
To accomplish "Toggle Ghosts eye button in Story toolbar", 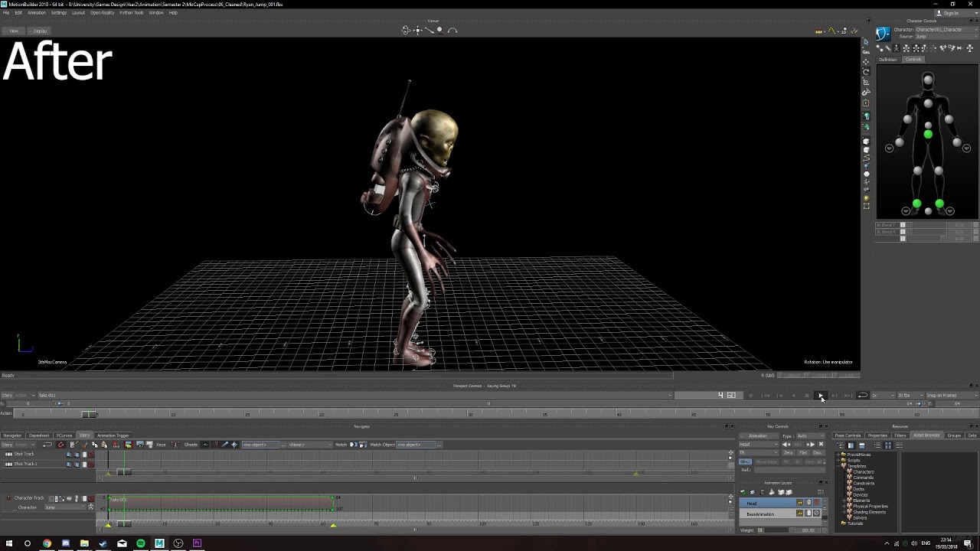I will pyautogui.click(x=206, y=445).
